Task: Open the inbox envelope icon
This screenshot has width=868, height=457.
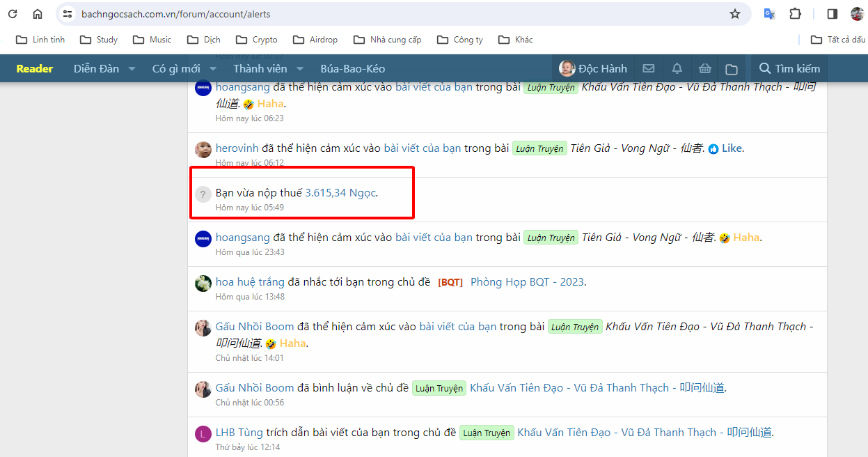Action: 649,68
